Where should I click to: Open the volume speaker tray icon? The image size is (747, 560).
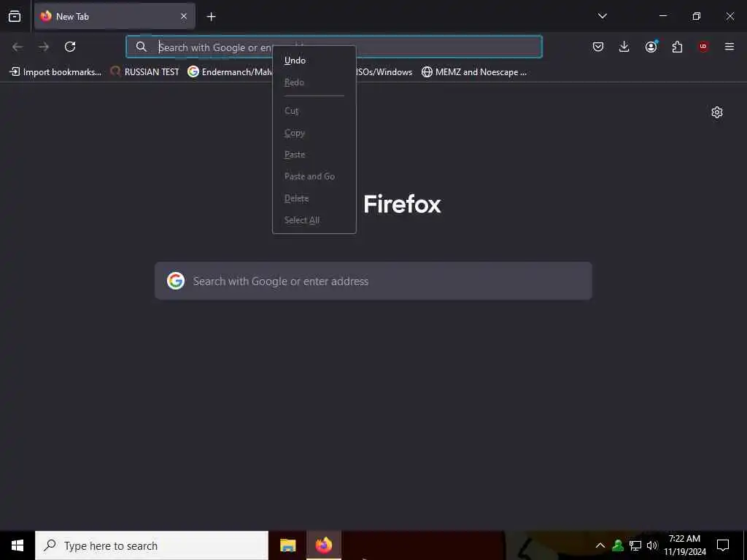tap(652, 545)
